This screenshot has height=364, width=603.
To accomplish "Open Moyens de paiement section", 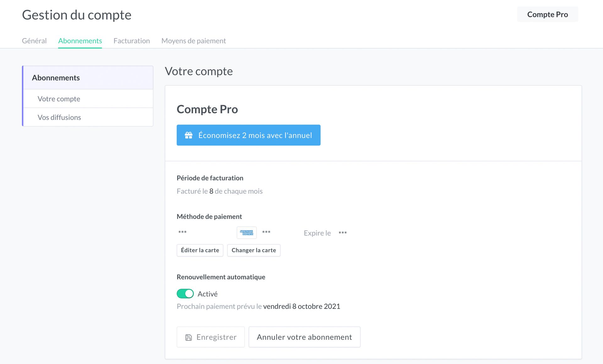I will click(x=193, y=40).
